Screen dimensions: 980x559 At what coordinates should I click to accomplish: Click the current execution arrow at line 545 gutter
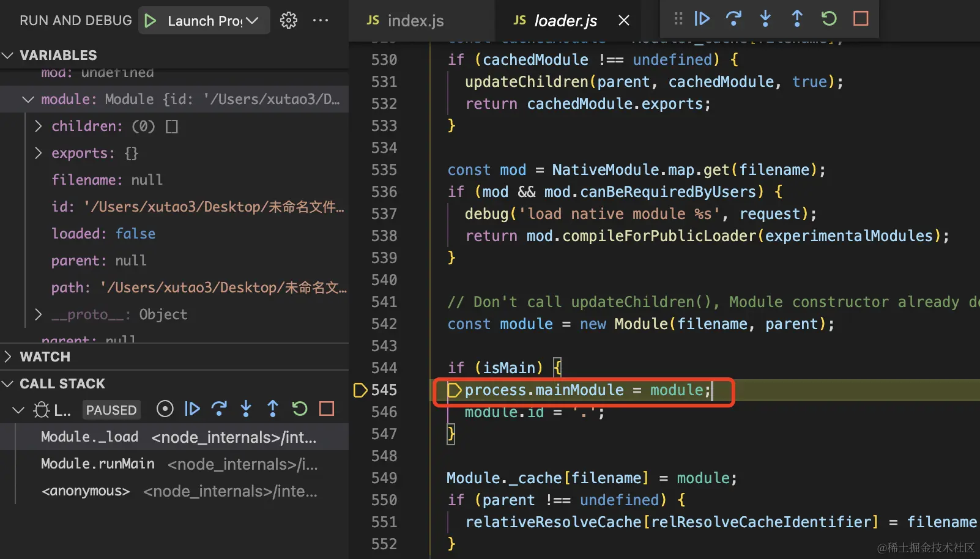pyautogui.click(x=360, y=390)
